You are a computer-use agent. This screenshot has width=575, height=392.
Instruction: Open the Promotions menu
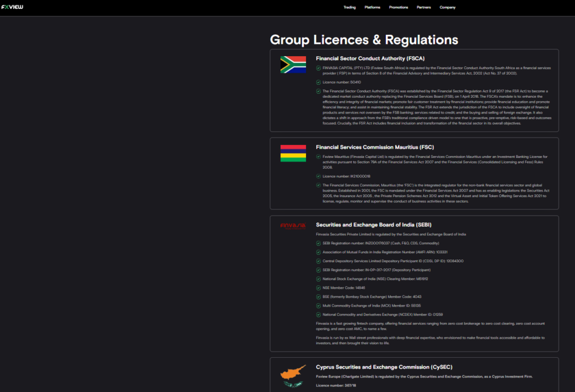tap(398, 7)
